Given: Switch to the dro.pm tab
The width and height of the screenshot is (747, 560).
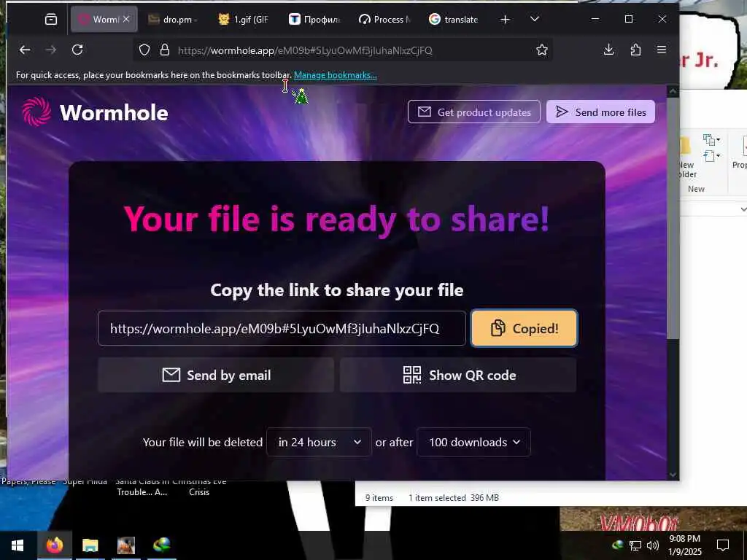Looking at the screenshot, I should coord(173,20).
